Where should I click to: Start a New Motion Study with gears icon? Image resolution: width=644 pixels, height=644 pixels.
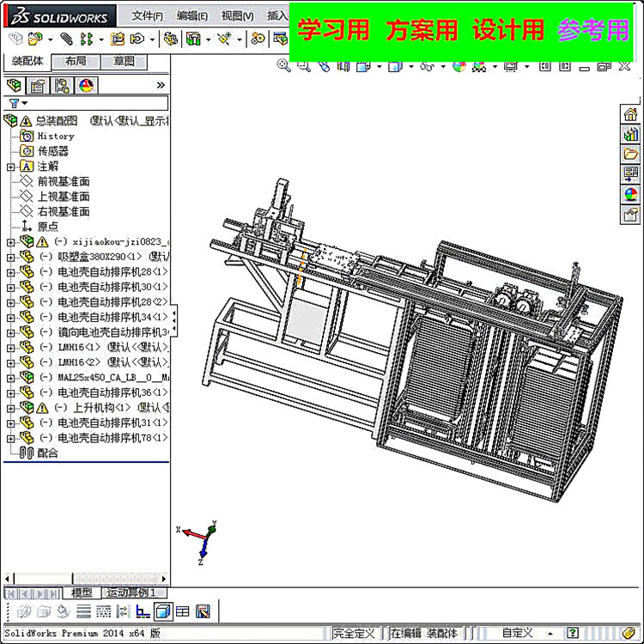(258, 39)
